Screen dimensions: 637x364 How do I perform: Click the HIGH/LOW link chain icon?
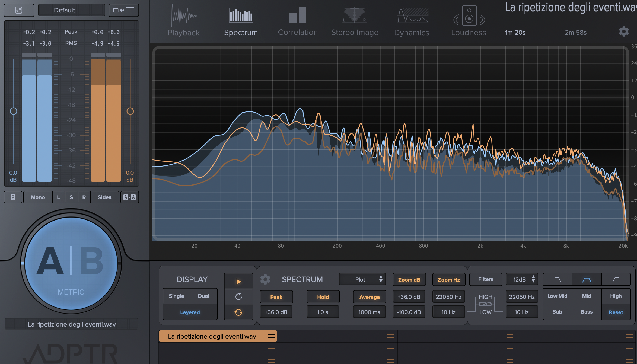point(485,304)
